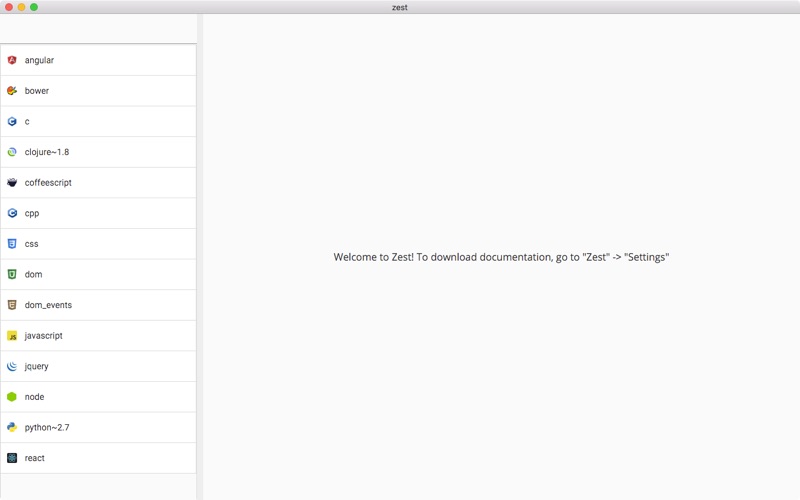Focus the search field above the docset list
Image resolution: width=800 pixels, height=500 pixels.
[98, 29]
